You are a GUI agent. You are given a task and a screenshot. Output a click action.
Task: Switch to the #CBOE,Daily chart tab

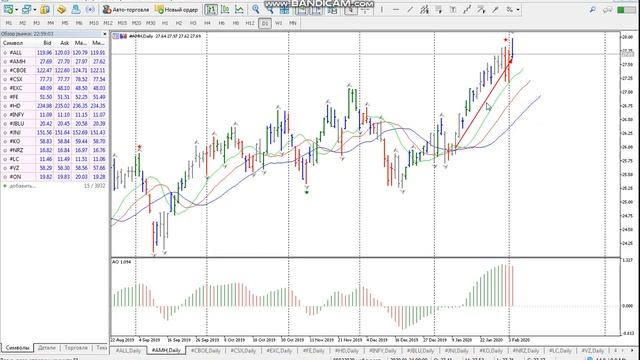pyautogui.click(x=205, y=351)
